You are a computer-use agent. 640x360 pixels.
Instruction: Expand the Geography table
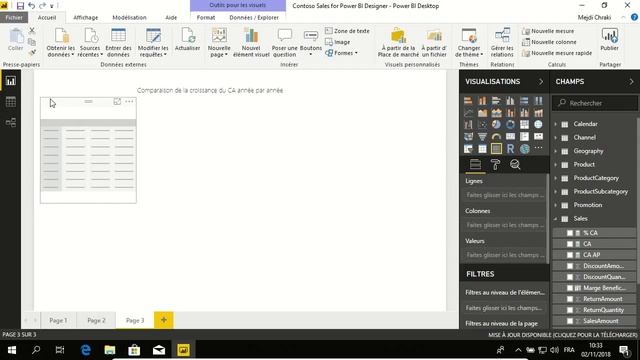556,151
